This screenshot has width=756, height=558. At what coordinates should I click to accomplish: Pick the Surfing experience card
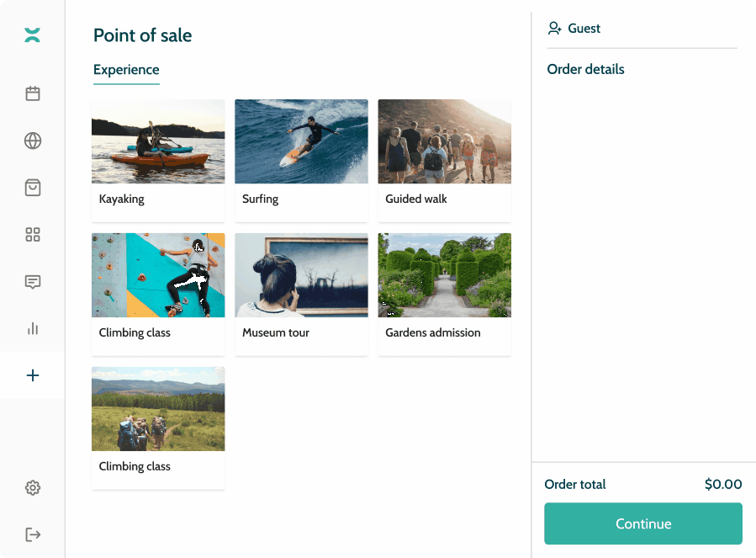click(301, 160)
